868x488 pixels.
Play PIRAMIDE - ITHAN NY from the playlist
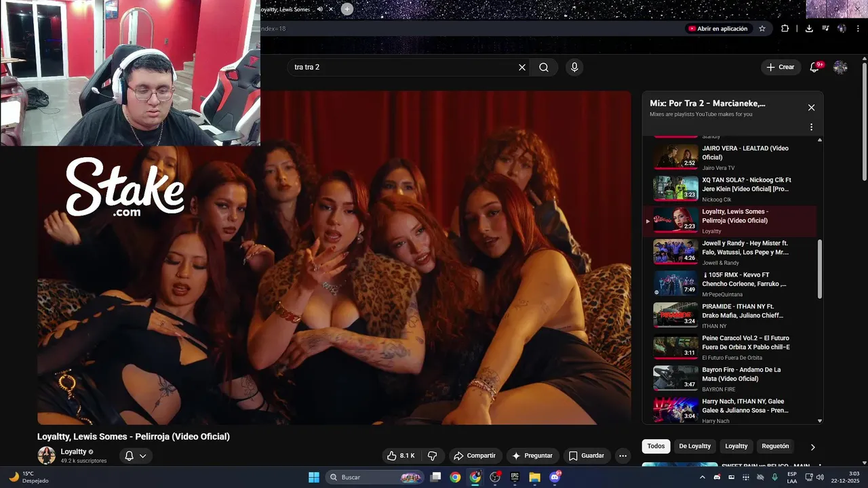click(731, 315)
